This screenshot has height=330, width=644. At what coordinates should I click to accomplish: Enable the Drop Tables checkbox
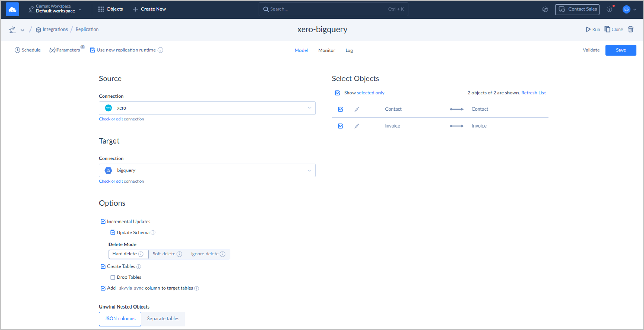(113, 277)
